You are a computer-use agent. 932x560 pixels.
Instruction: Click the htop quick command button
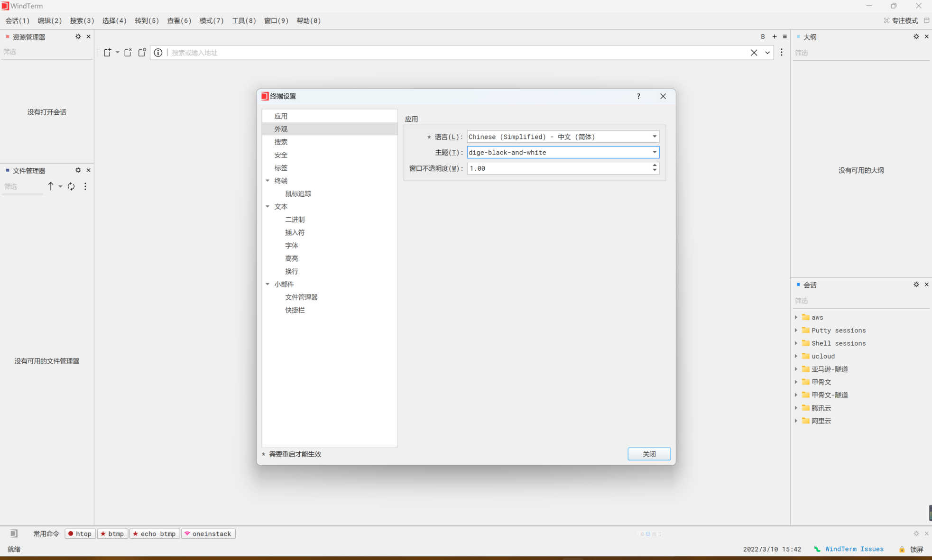click(x=80, y=533)
